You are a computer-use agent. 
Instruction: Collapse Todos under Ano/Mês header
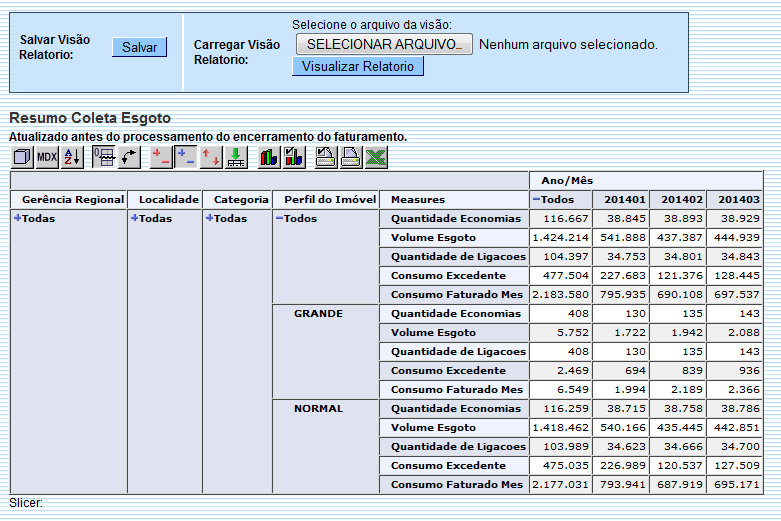tap(536, 199)
